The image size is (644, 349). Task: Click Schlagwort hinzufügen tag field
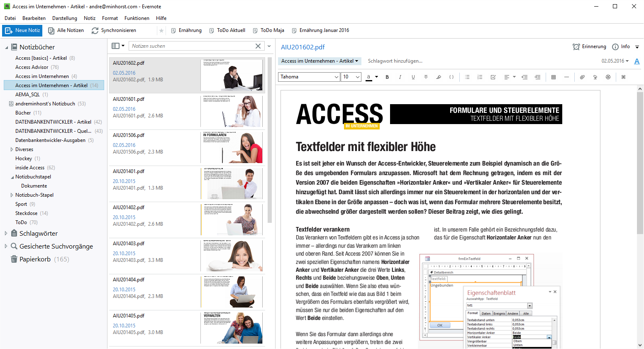click(395, 61)
